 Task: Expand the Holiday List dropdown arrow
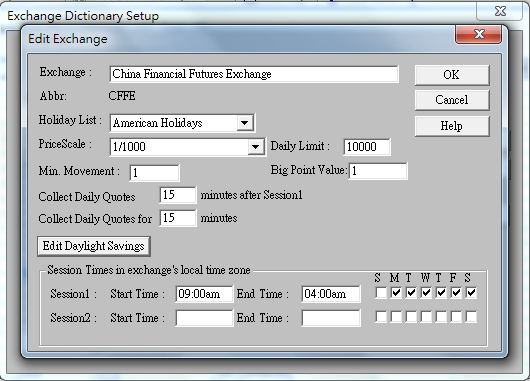tap(244, 123)
